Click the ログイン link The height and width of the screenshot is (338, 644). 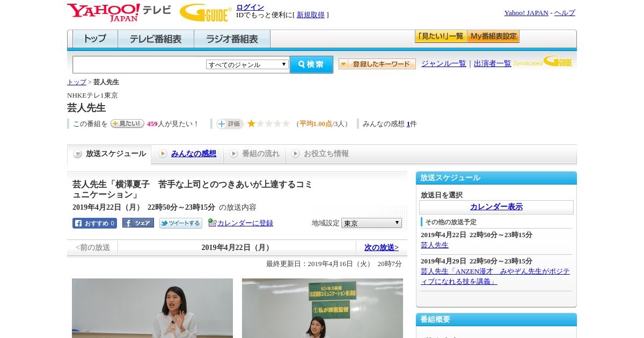click(250, 7)
